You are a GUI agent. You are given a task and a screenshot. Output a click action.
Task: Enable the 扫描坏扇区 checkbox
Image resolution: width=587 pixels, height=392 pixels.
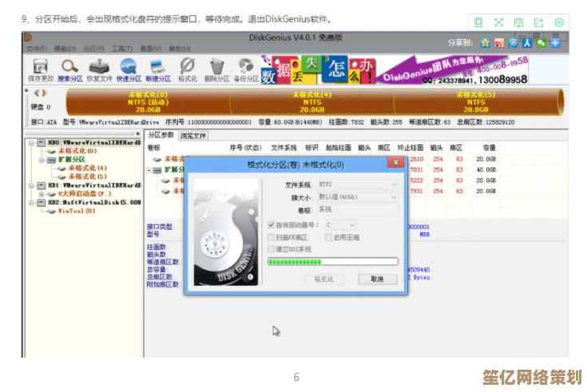point(272,237)
